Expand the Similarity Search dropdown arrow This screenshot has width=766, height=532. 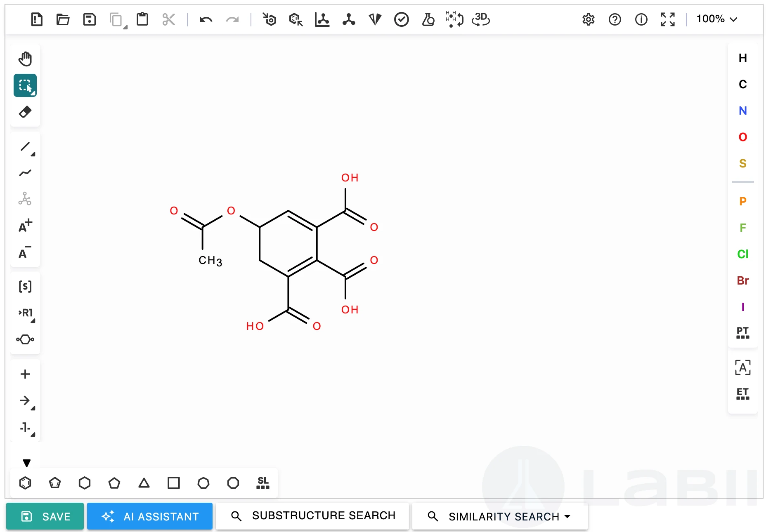tap(567, 517)
